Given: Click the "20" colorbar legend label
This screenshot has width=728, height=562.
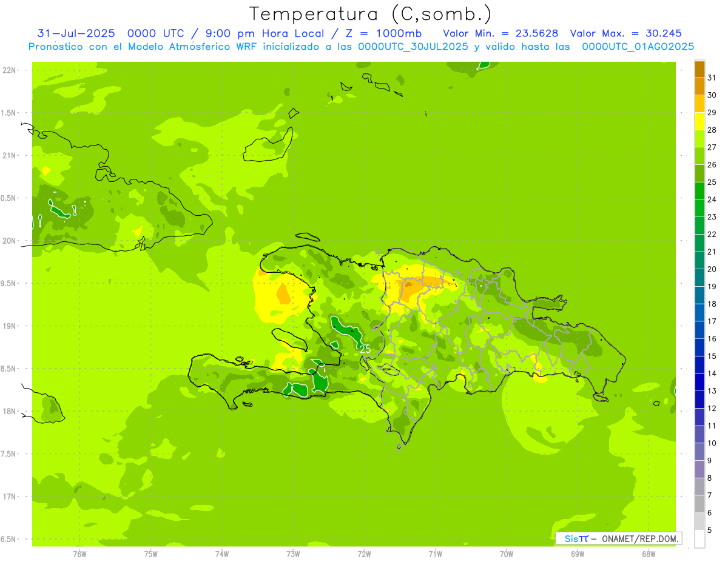Looking at the screenshot, I should click(712, 269).
